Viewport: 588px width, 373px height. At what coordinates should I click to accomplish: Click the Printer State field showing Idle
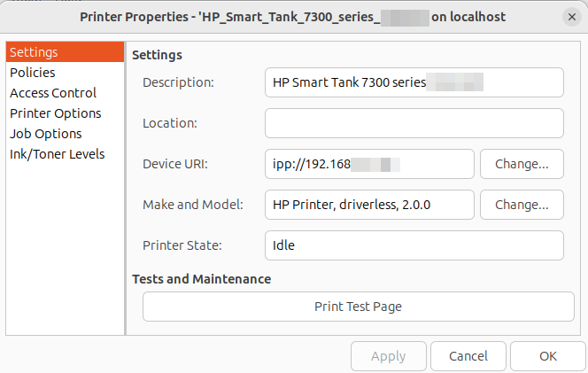tap(414, 245)
